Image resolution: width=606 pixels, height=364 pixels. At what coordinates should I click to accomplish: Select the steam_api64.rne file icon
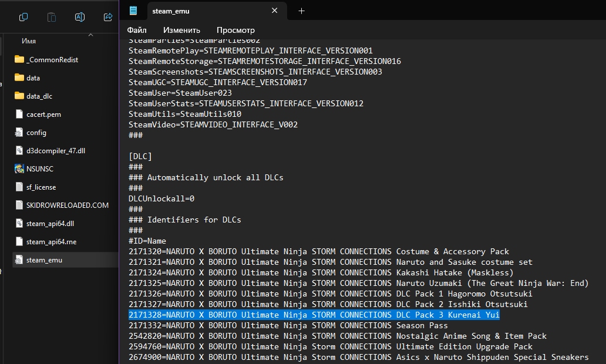tap(19, 241)
